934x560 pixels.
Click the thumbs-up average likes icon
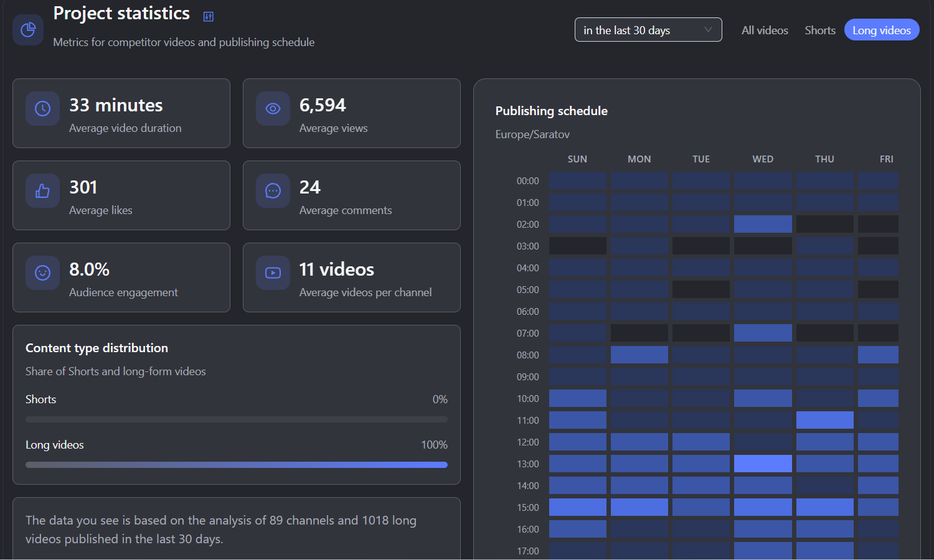coord(42,191)
